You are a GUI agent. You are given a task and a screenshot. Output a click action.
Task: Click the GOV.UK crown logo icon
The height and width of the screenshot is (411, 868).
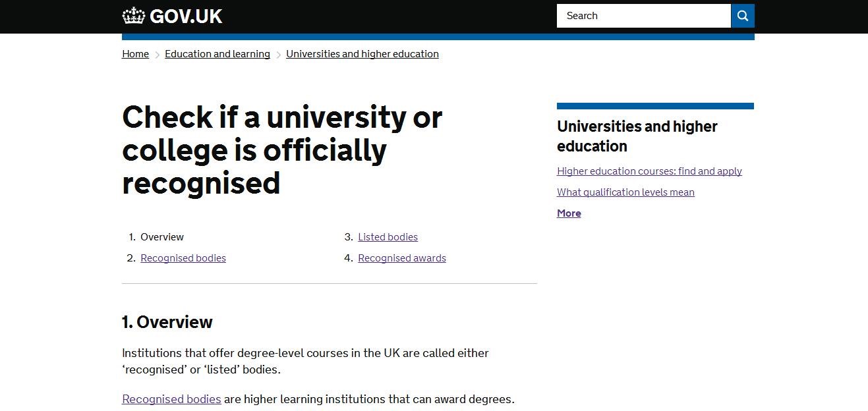(x=133, y=16)
